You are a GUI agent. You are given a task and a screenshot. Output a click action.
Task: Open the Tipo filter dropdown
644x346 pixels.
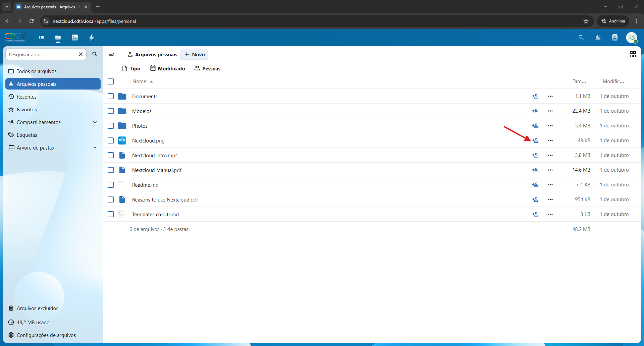(131, 68)
